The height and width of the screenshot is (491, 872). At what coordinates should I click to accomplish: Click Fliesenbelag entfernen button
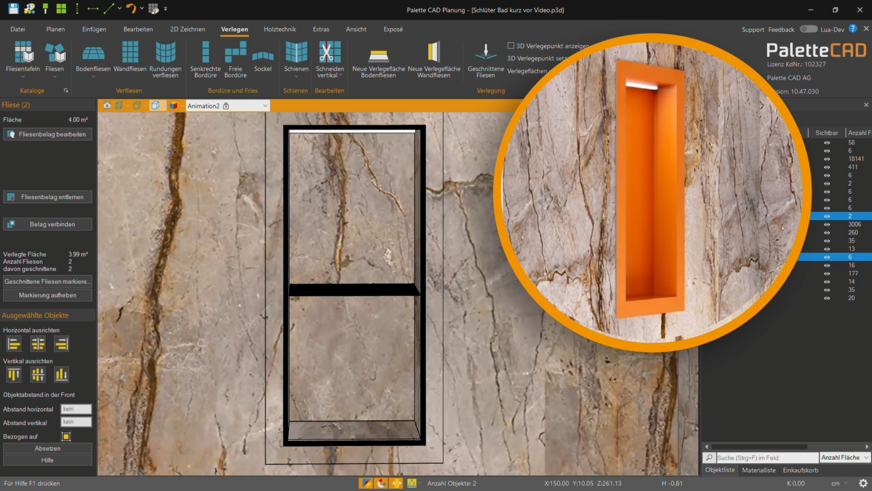pyautogui.click(x=47, y=197)
